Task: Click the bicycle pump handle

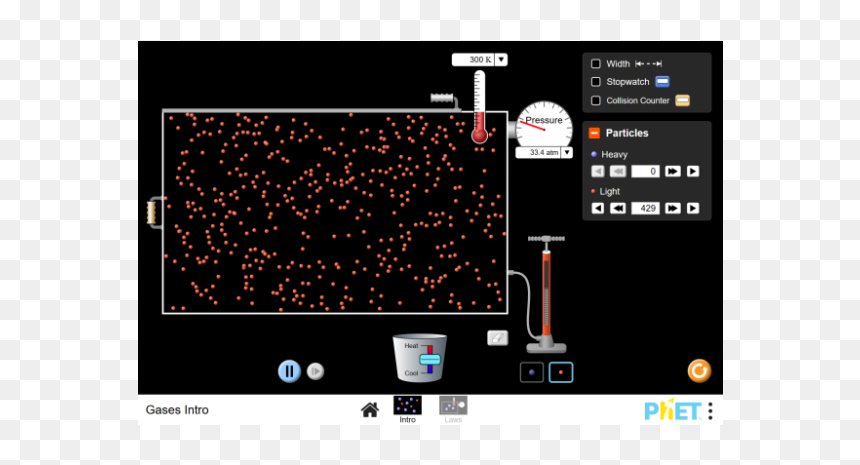Action: click(x=546, y=239)
